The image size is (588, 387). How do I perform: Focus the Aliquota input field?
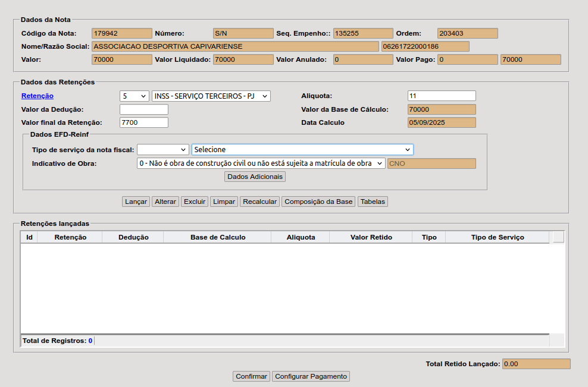coord(442,96)
